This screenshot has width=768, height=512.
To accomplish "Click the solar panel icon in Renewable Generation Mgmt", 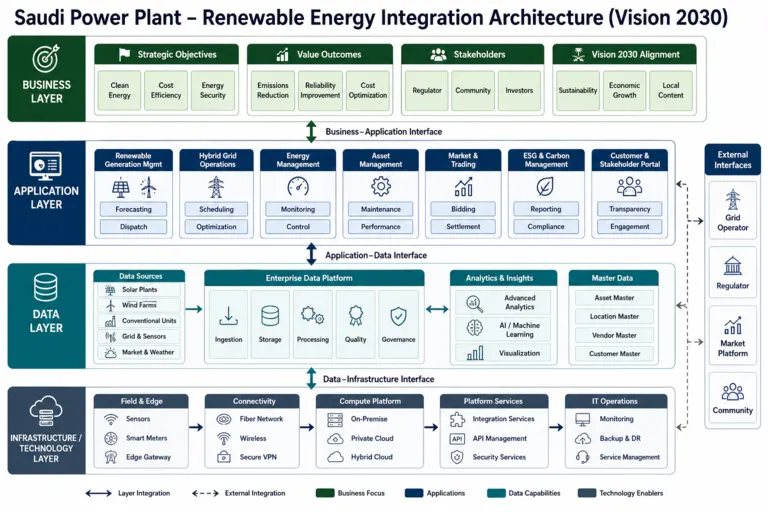I will (121, 188).
